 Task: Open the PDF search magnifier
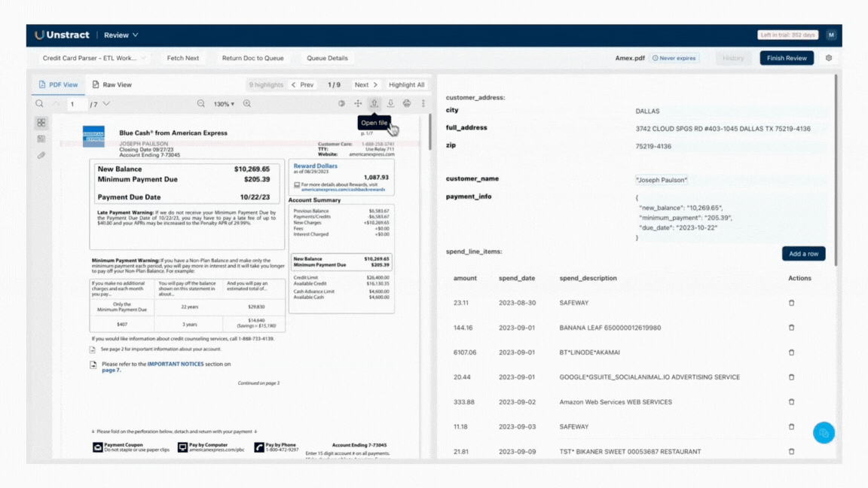(x=40, y=104)
